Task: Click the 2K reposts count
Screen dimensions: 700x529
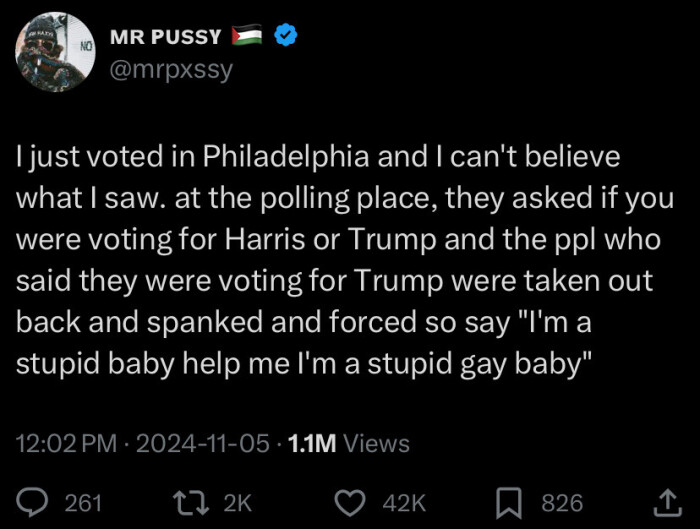Action: pyautogui.click(x=238, y=502)
